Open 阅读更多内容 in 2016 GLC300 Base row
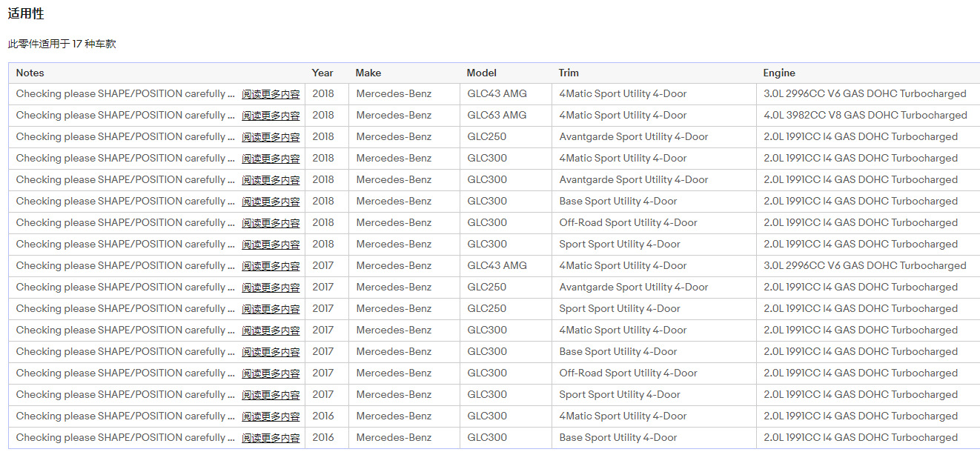Screen dimensions: 980x452 pyautogui.click(x=271, y=438)
